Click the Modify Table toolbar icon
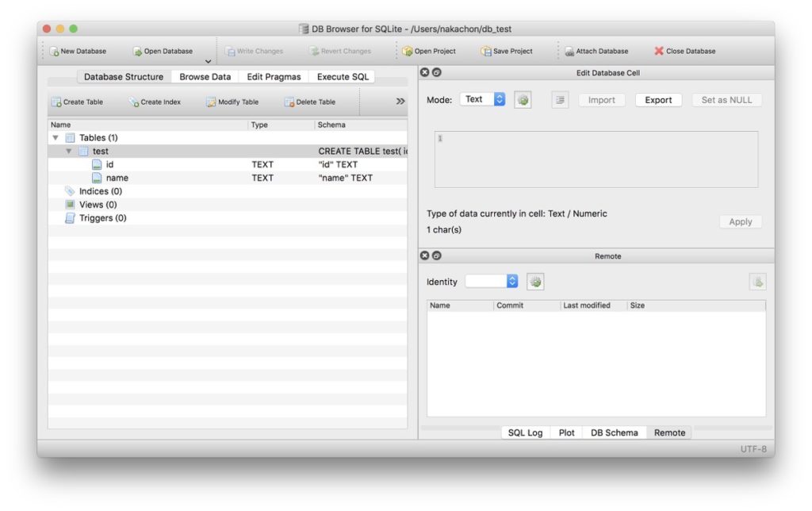 pos(211,102)
